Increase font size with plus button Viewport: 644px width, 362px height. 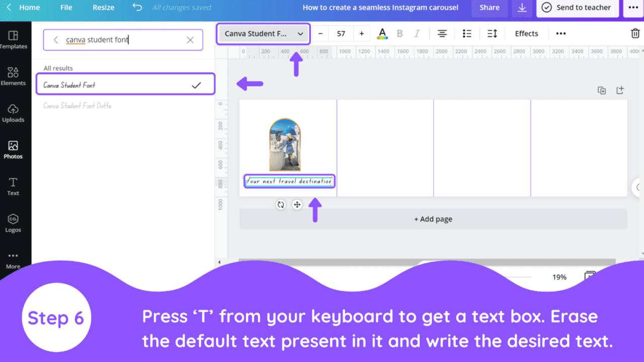[x=361, y=34]
